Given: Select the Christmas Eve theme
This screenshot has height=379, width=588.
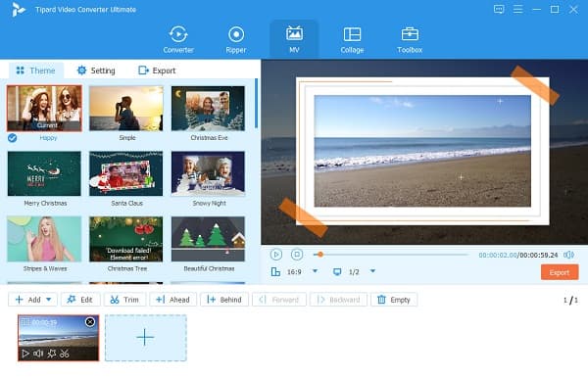Looking at the screenshot, I should pos(208,109).
